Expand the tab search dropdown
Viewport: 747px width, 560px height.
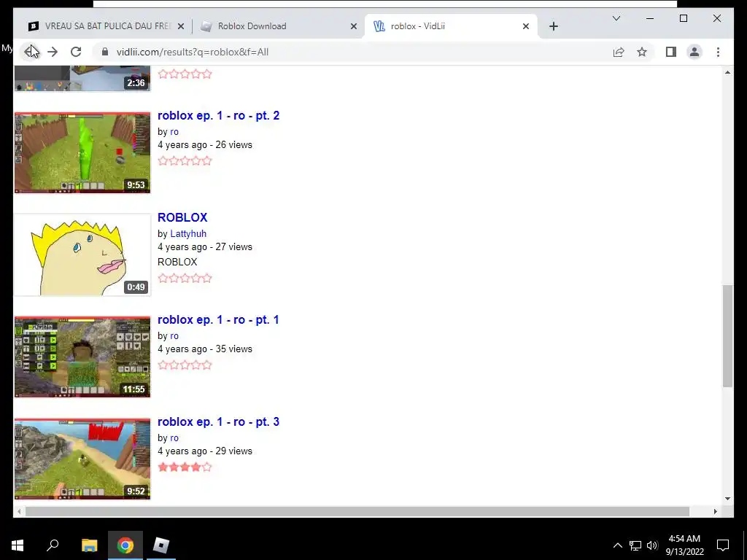pos(616,18)
